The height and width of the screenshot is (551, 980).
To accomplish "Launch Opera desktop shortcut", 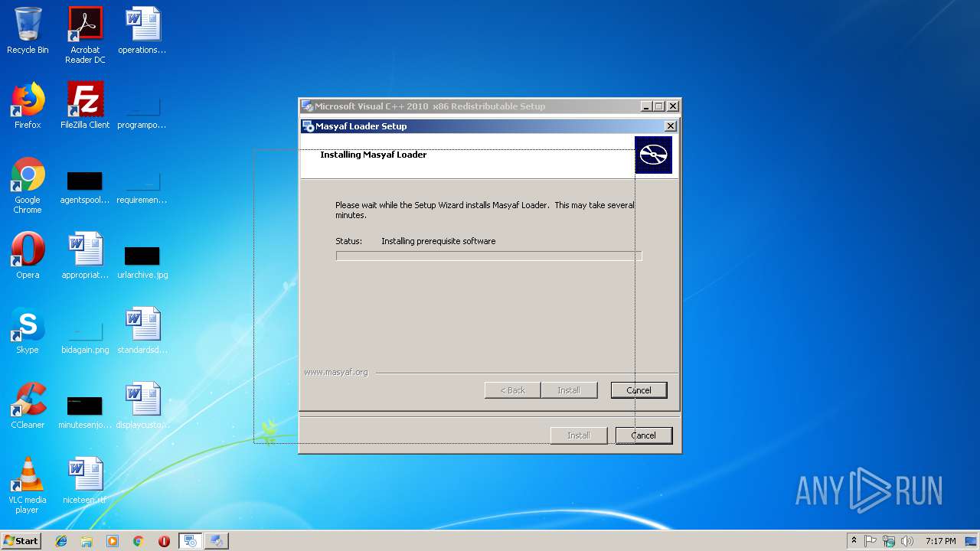I will [28, 256].
